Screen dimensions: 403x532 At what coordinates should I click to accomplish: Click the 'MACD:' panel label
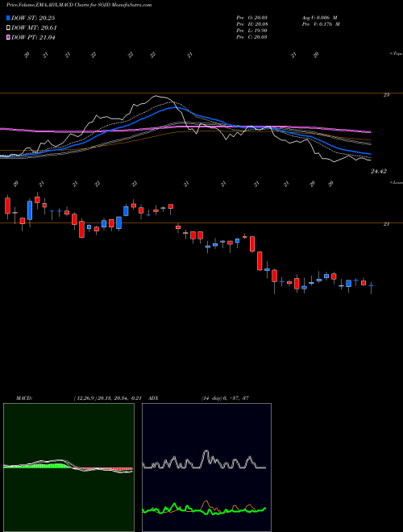pos(24,398)
